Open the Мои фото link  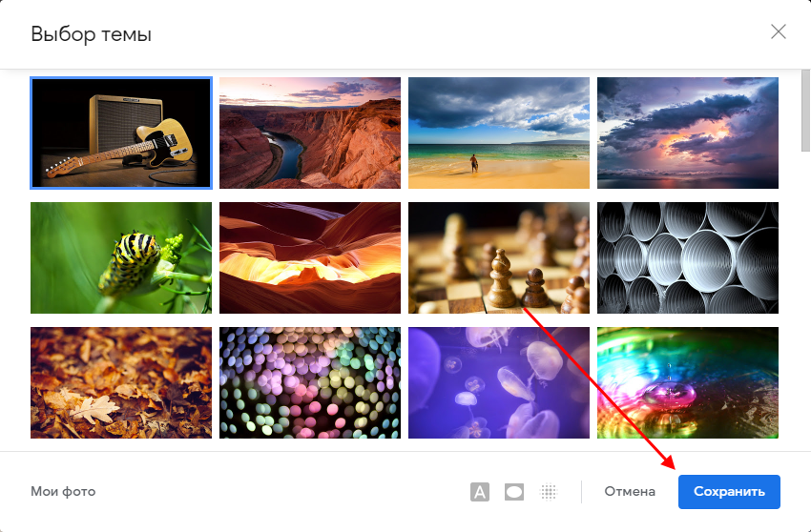[63, 492]
